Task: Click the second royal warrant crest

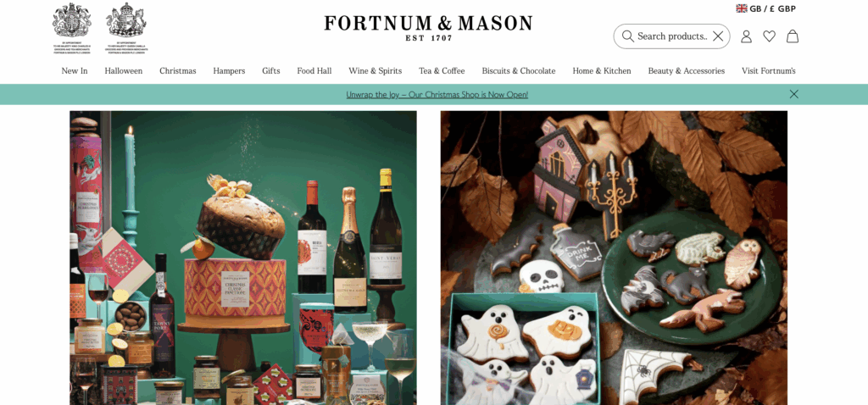Action: [125, 28]
